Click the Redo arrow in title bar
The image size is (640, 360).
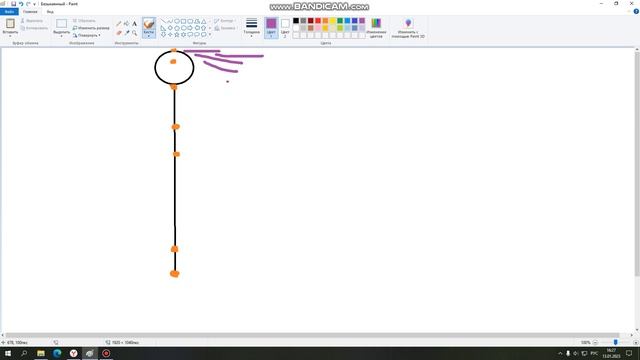pos(28,4)
